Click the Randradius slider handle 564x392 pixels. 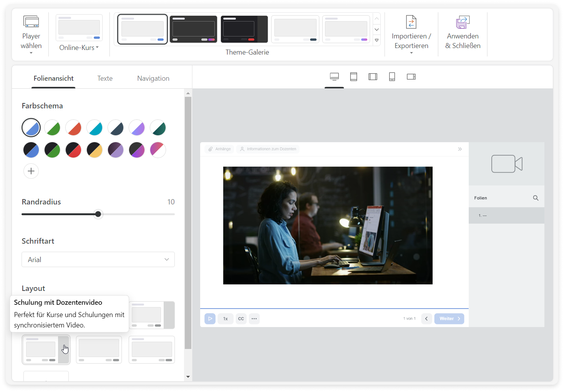(98, 214)
